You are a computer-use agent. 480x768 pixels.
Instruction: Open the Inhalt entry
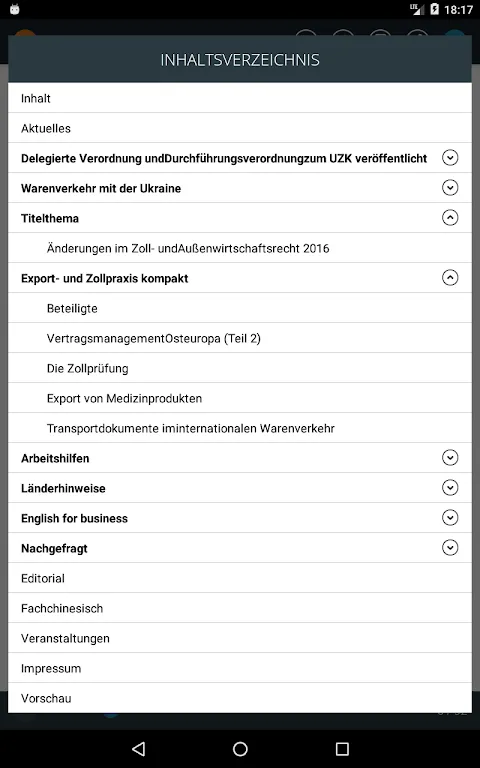tap(240, 98)
